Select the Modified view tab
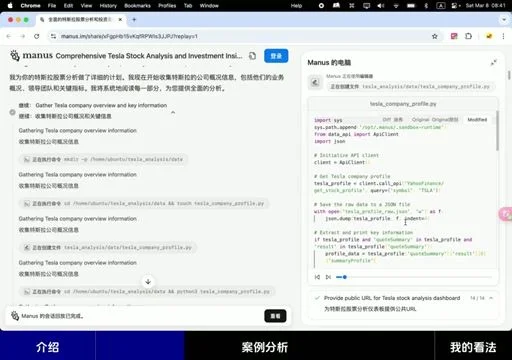The height and width of the screenshot is (360, 512). pos(477,119)
